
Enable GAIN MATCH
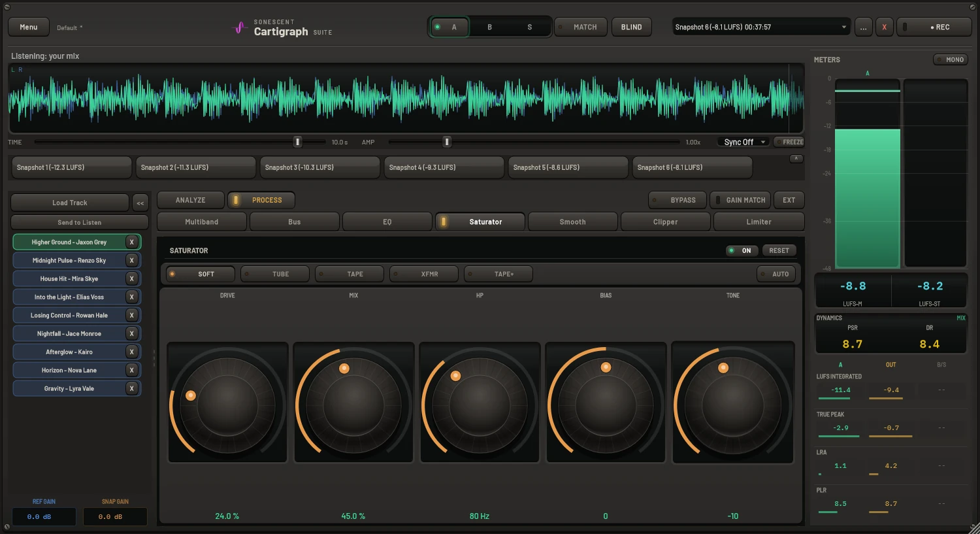pos(740,200)
